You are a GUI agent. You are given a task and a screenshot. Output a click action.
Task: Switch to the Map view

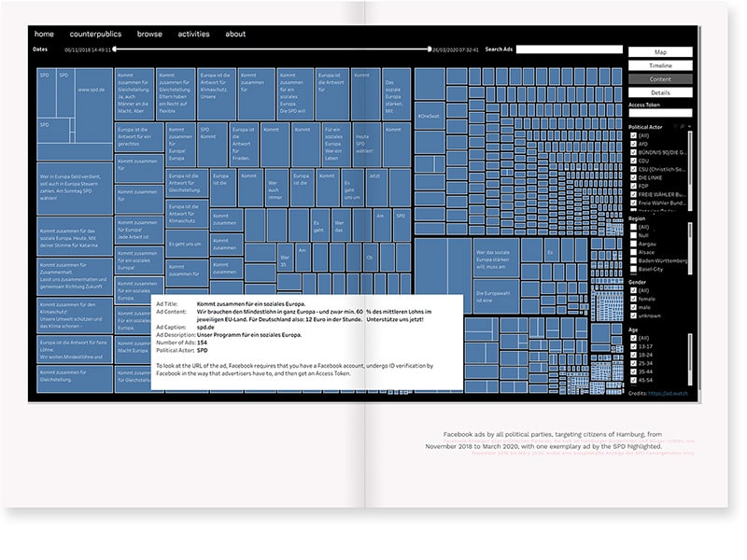(660, 52)
